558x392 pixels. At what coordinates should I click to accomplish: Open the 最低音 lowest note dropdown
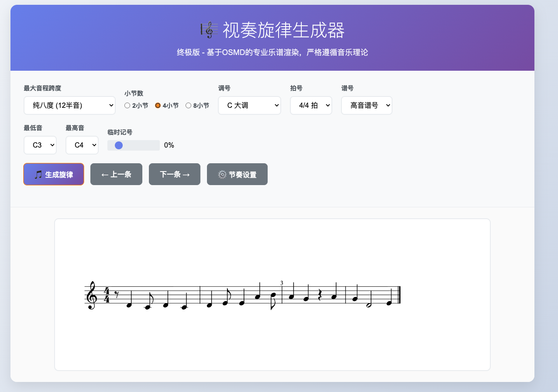(x=40, y=145)
